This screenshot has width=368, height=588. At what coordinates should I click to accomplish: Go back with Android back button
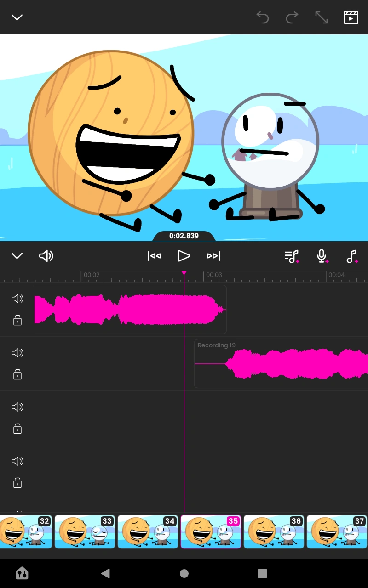pos(106,573)
